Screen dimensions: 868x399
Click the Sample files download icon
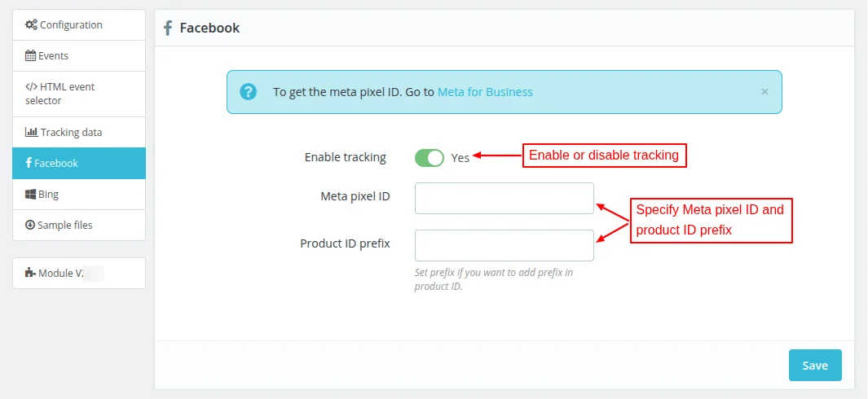[x=30, y=225]
